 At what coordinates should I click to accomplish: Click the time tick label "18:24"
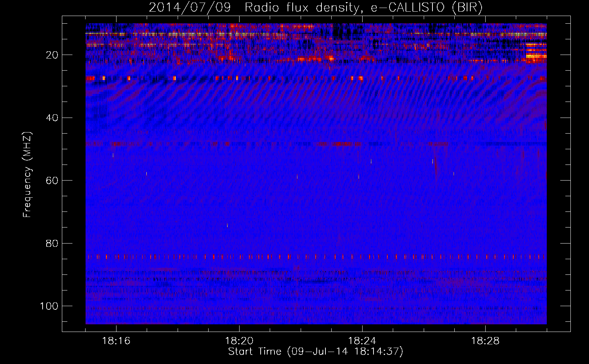pyautogui.click(x=362, y=341)
